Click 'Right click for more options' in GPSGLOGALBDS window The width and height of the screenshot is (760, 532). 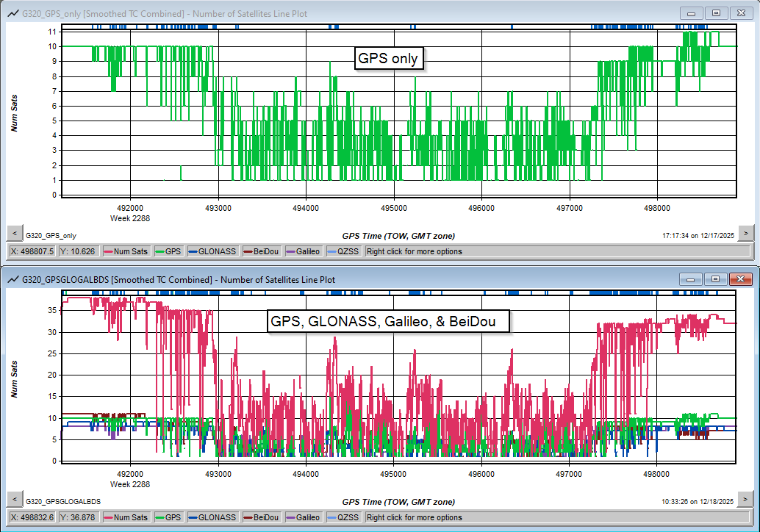[415, 517]
